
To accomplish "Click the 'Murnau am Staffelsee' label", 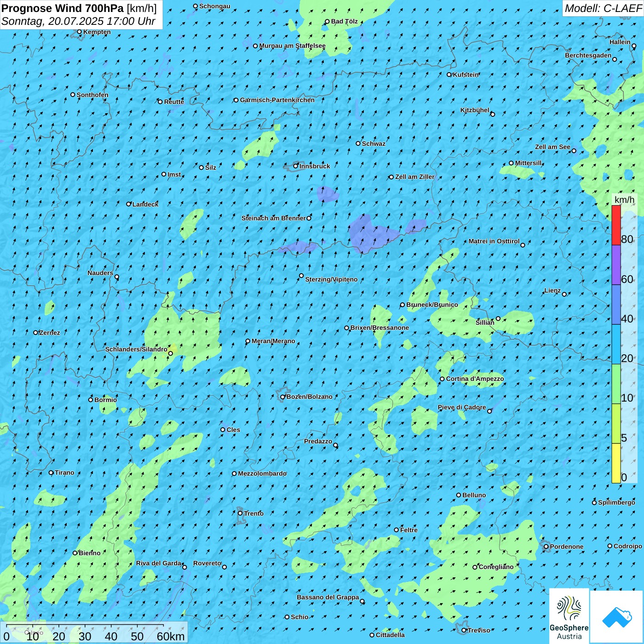I will point(293,46).
